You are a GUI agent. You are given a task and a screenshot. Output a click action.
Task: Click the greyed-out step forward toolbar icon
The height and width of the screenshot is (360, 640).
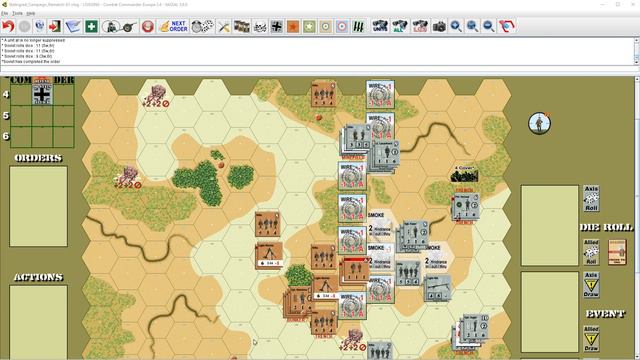(24, 27)
